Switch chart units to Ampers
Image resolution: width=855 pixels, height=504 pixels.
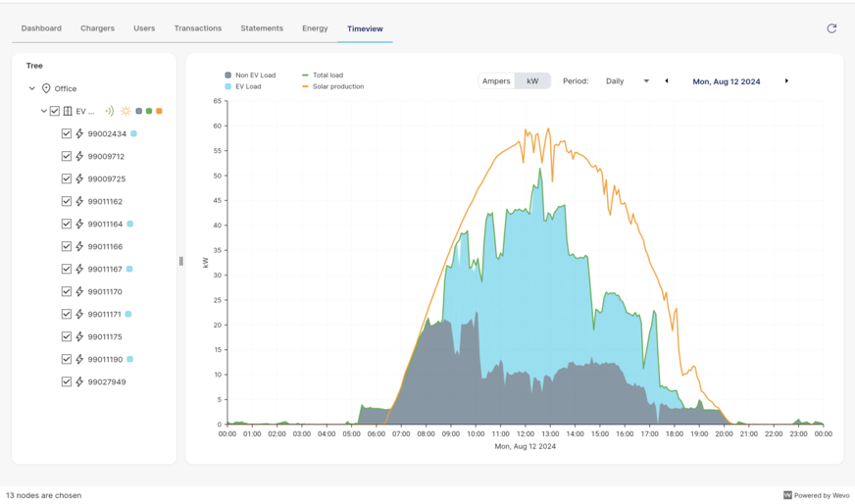[x=496, y=81]
